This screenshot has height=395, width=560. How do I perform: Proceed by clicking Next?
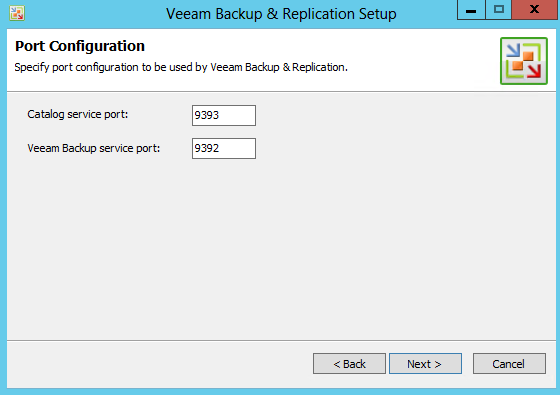[425, 364]
